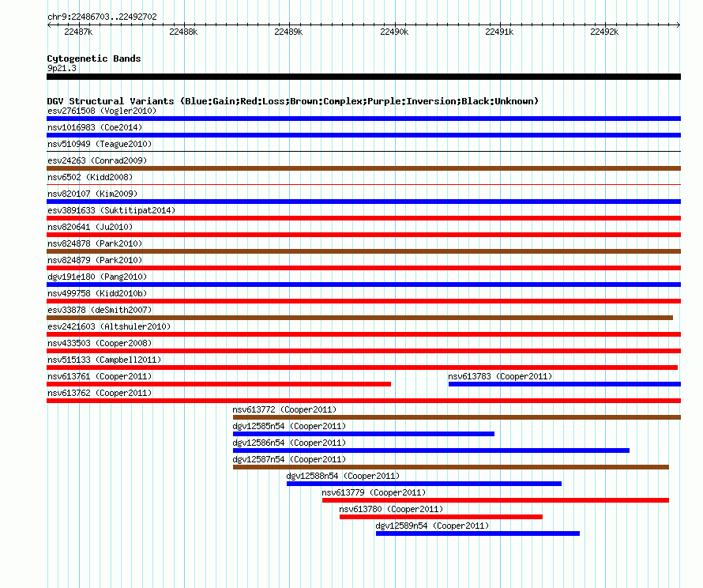This screenshot has height=588, width=703.
Task: Select the brown bar under esv33878
Action: click(x=360, y=318)
